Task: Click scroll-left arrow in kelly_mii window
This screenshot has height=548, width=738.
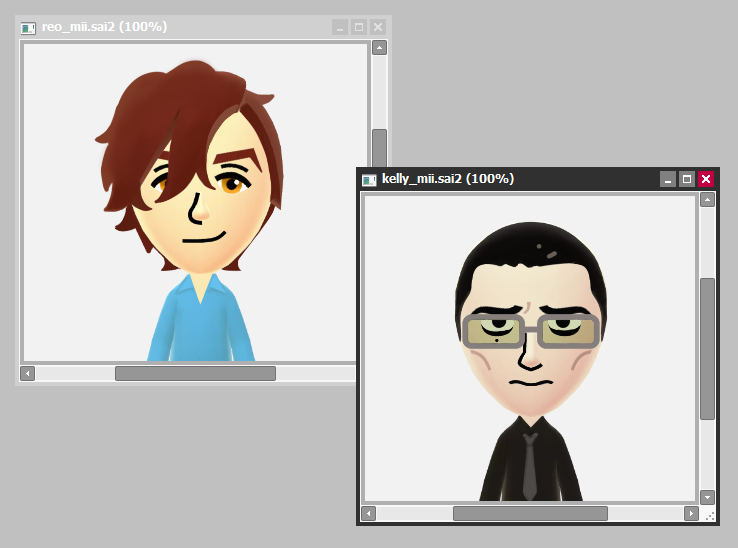Action: tap(369, 513)
